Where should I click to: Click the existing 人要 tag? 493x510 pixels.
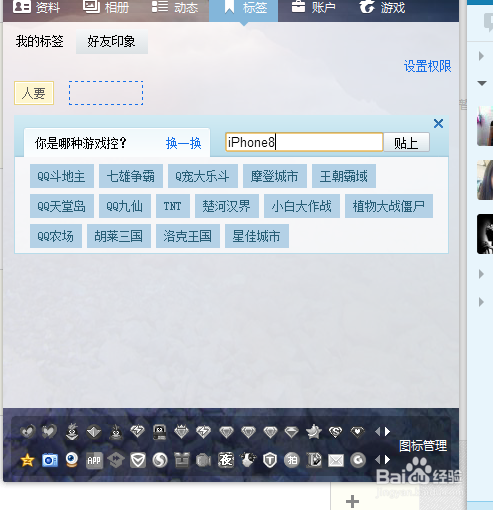point(34,93)
